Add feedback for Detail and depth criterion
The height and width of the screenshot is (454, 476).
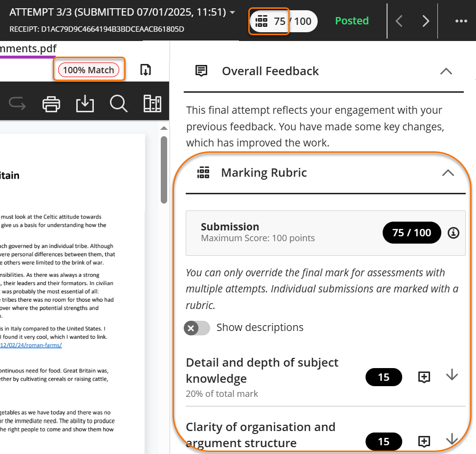424,377
